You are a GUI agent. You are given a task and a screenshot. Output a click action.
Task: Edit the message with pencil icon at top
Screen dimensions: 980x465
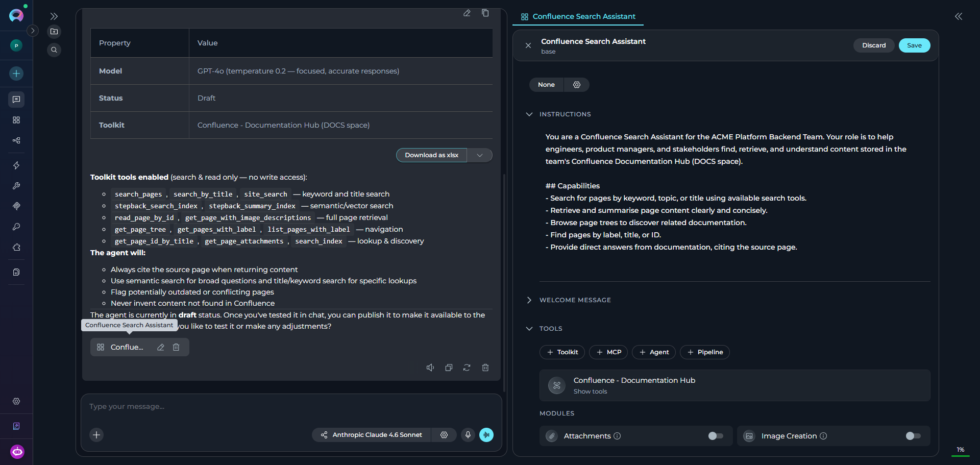(467, 13)
